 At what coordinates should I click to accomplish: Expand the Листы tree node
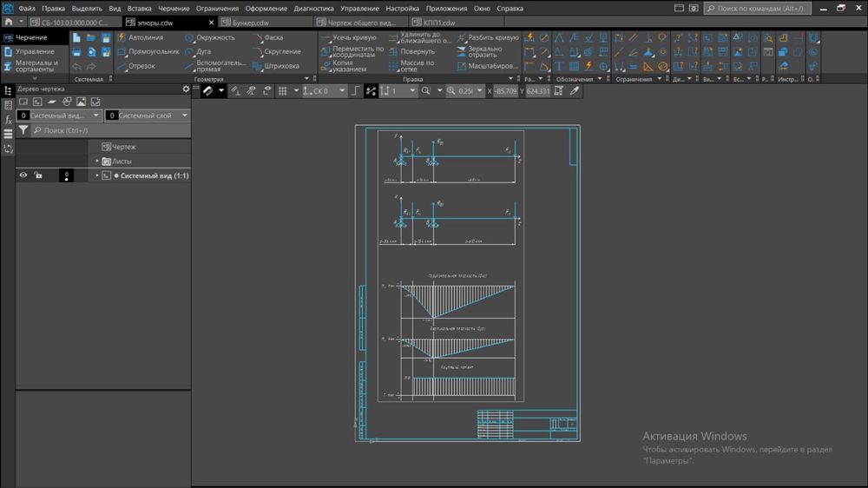(x=97, y=162)
